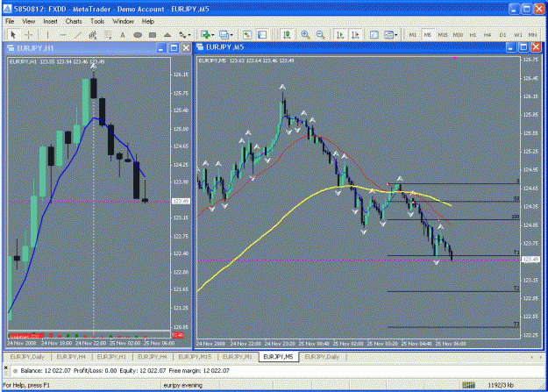Click the 'eurjpy evening' profile status

(182, 385)
